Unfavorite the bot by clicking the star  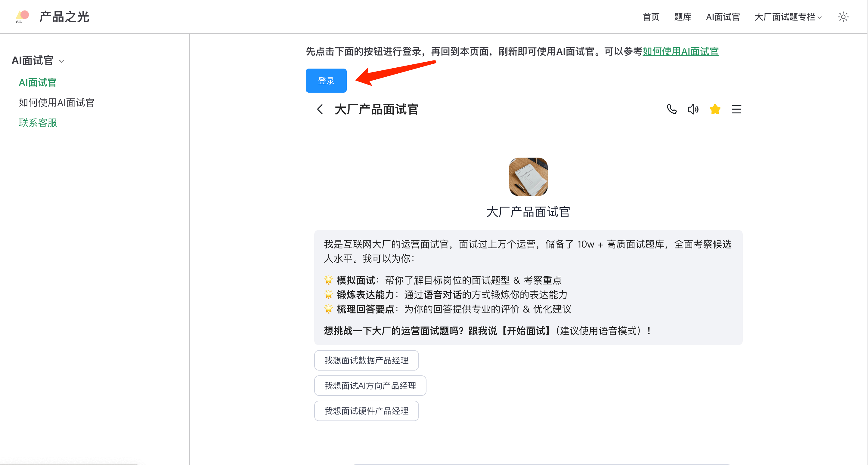[x=715, y=109]
